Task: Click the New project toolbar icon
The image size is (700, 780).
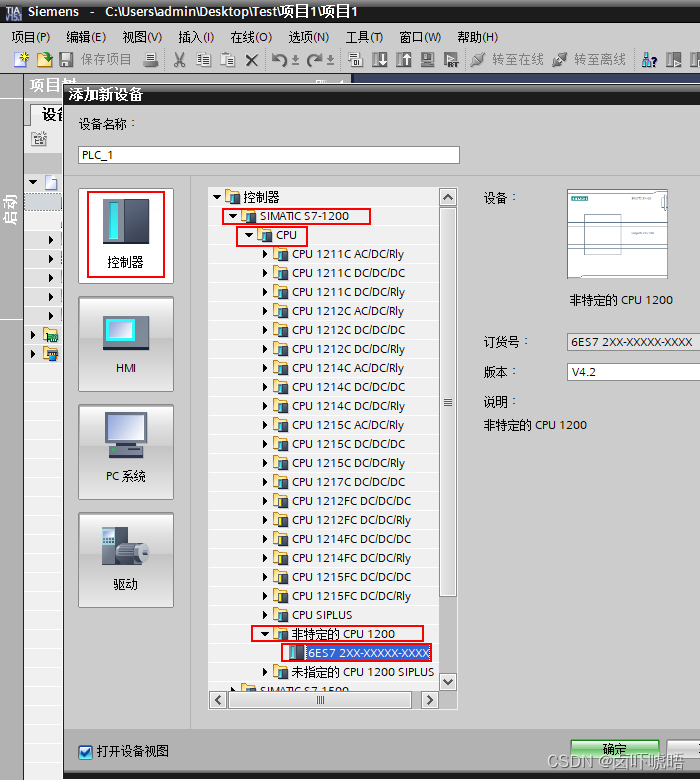Action: [21, 60]
